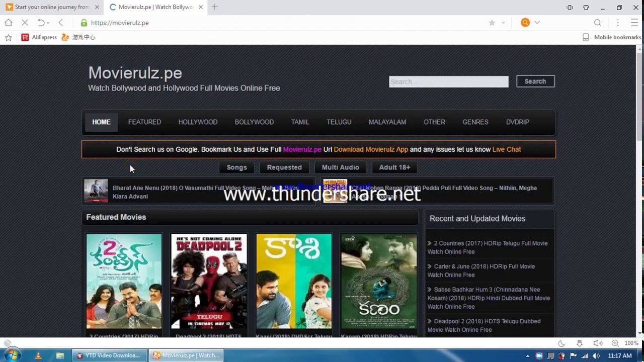Mute page with status bar speaker icon
This screenshot has width=644, height=362.
598,343
